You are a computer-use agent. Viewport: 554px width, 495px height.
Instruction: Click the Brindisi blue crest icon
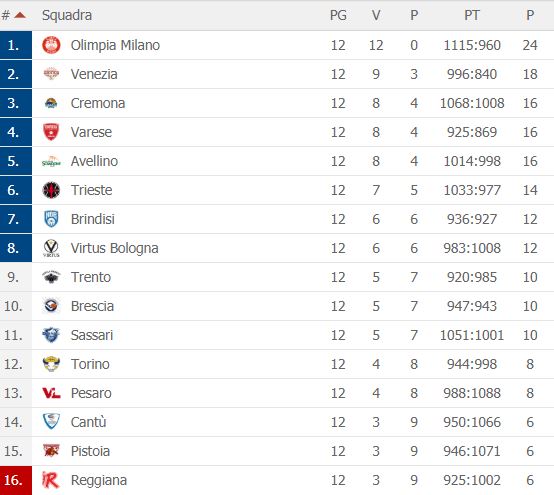pyautogui.click(x=51, y=219)
